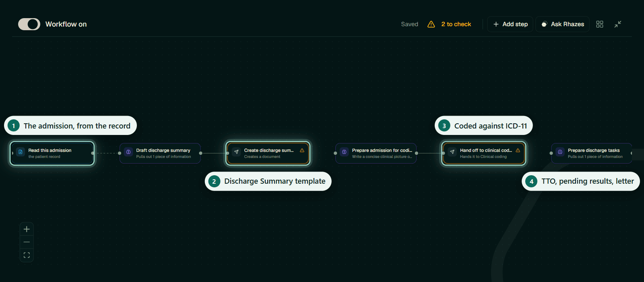Screen dimensions: 644x282
Task: Click output connector dot of Read this admission
Action: (x=93, y=153)
